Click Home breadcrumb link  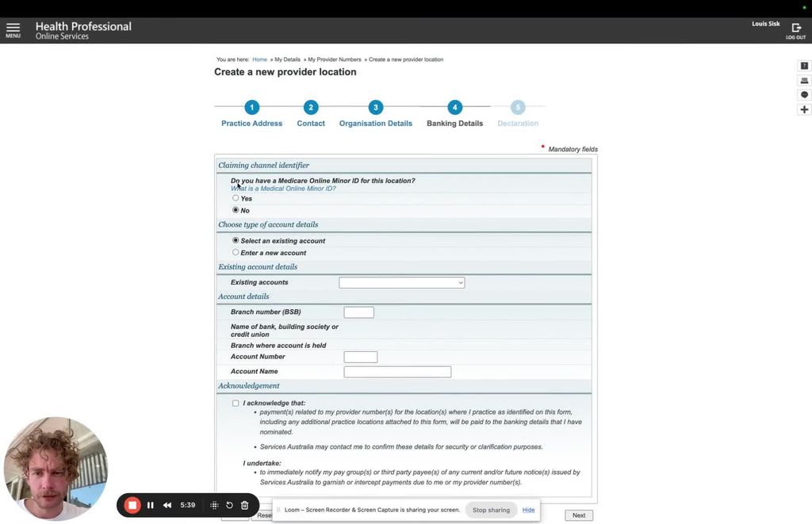coord(259,59)
